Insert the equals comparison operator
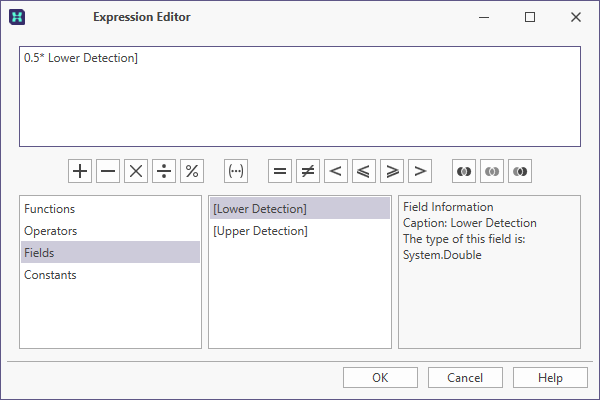The image size is (600, 400). coord(280,171)
